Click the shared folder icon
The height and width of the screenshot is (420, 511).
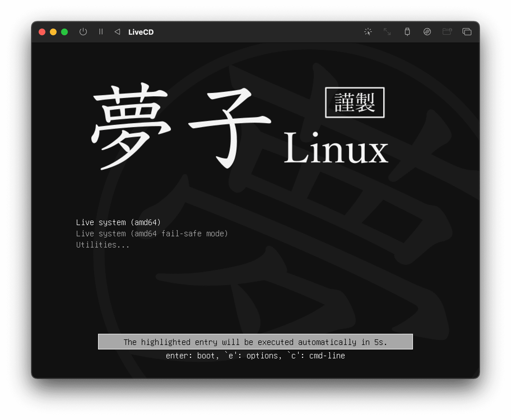(x=447, y=31)
